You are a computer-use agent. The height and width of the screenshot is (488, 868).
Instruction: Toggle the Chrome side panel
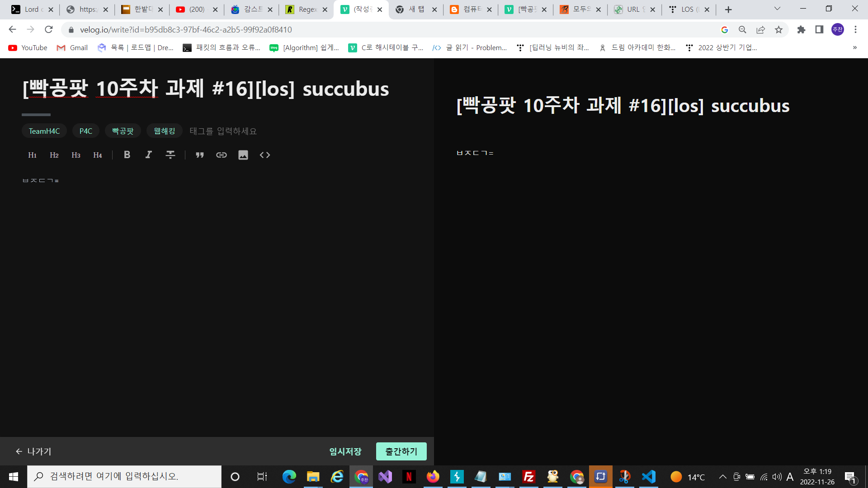tap(819, 29)
